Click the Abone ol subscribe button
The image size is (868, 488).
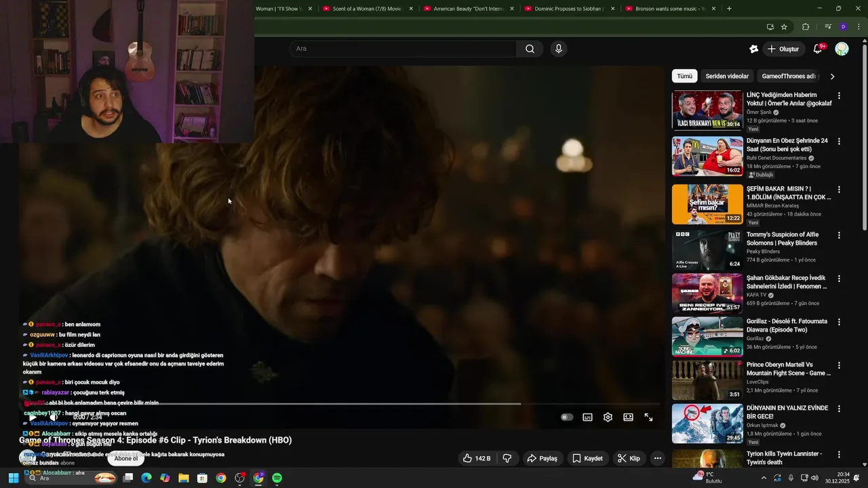coord(126,458)
